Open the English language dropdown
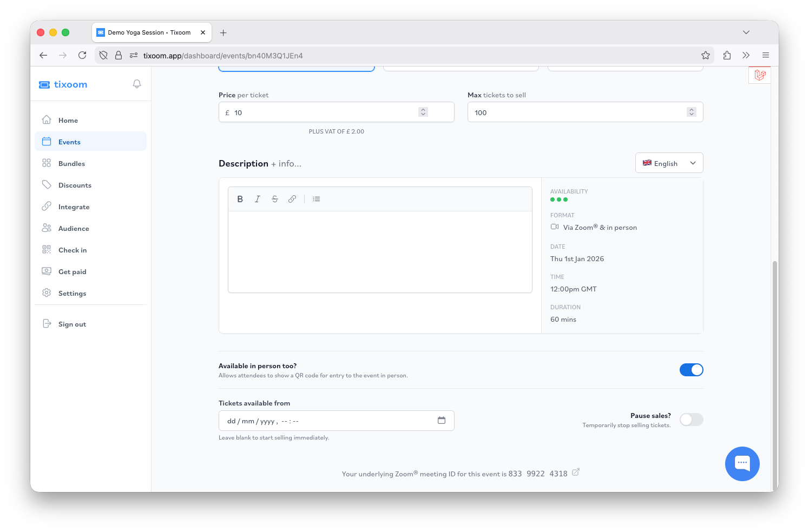This screenshot has height=532, width=809. [669, 163]
